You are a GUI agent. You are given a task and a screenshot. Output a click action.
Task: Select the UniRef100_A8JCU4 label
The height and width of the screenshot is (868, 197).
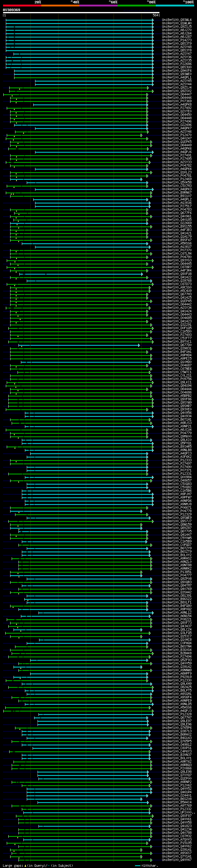(177, 430)
